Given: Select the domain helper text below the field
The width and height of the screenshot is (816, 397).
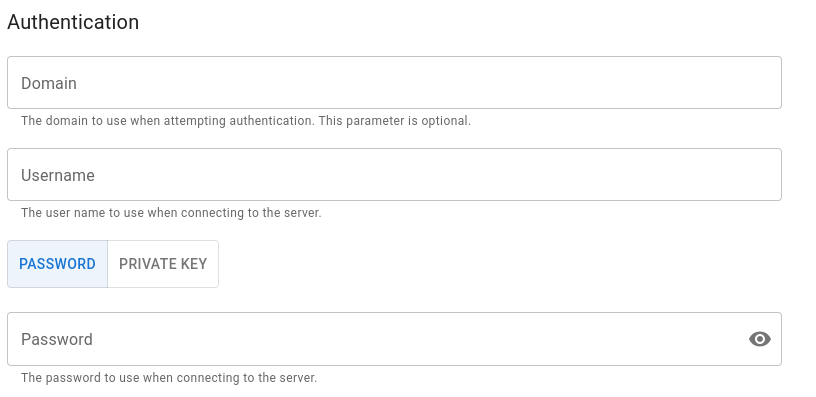Looking at the screenshot, I should pos(246,121).
